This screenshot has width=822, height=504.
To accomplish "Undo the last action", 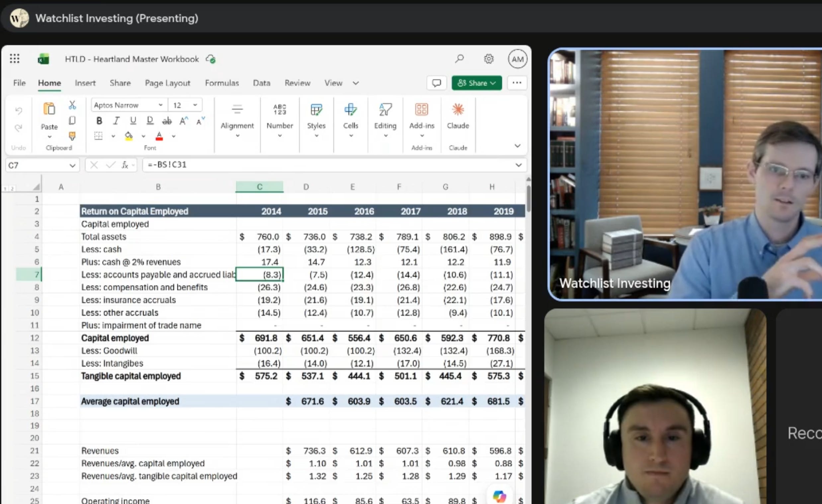I will pyautogui.click(x=19, y=110).
